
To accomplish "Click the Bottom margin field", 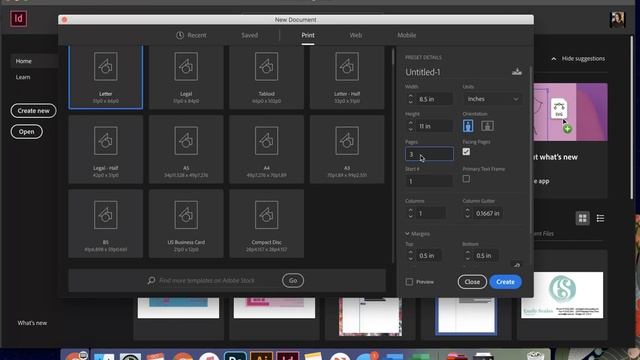I will click(486, 256).
